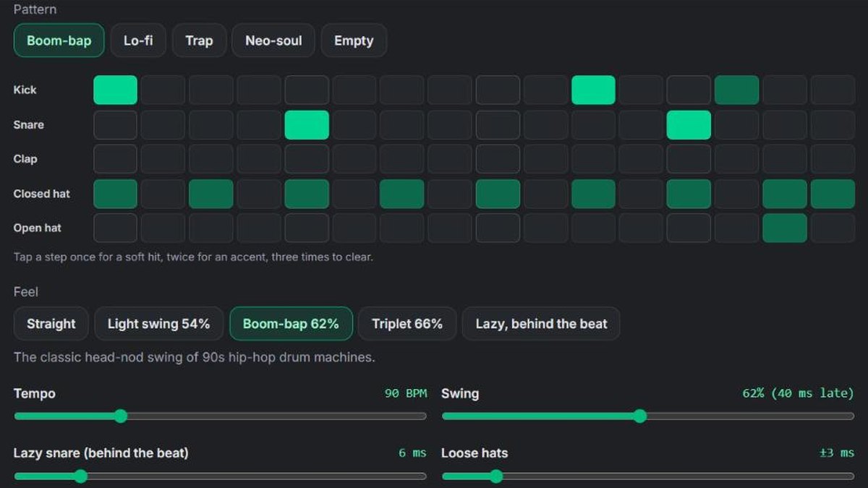Toggle Closed hat on step 3
This screenshot has width=868, height=488.
pyautogui.click(x=211, y=194)
